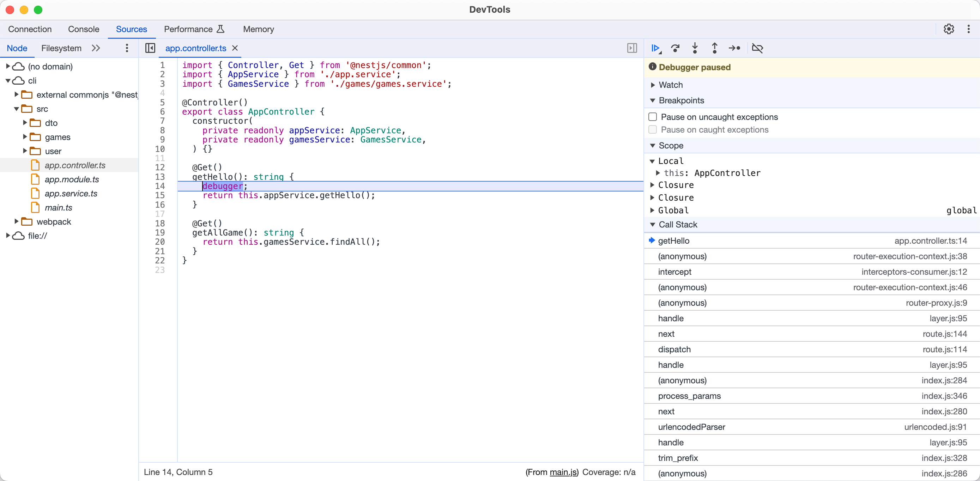The height and width of the screenshot is (481, 980).
Task: Step out of current function
Action: tap(714, 48)
